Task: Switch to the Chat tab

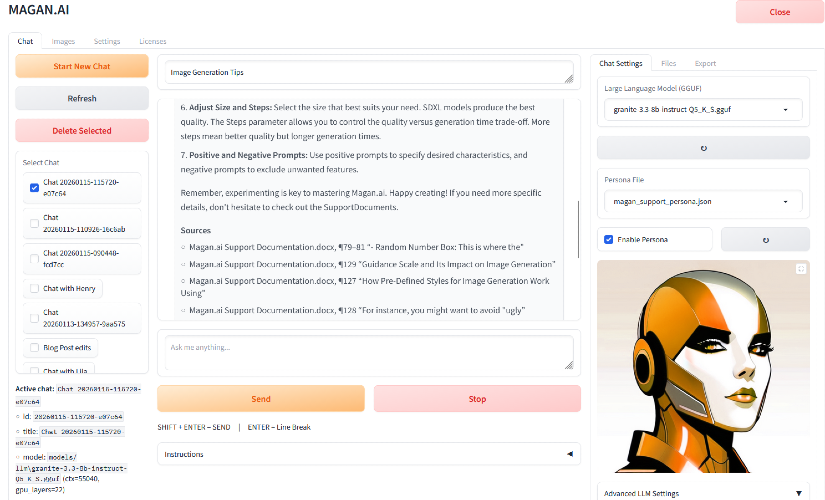Action: coord(25,41)
